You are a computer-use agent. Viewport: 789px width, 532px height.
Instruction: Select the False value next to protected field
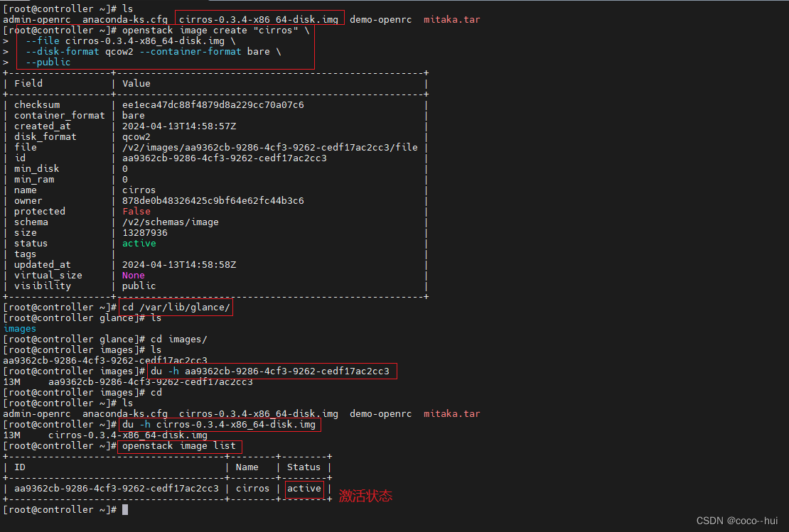[136, 211]
